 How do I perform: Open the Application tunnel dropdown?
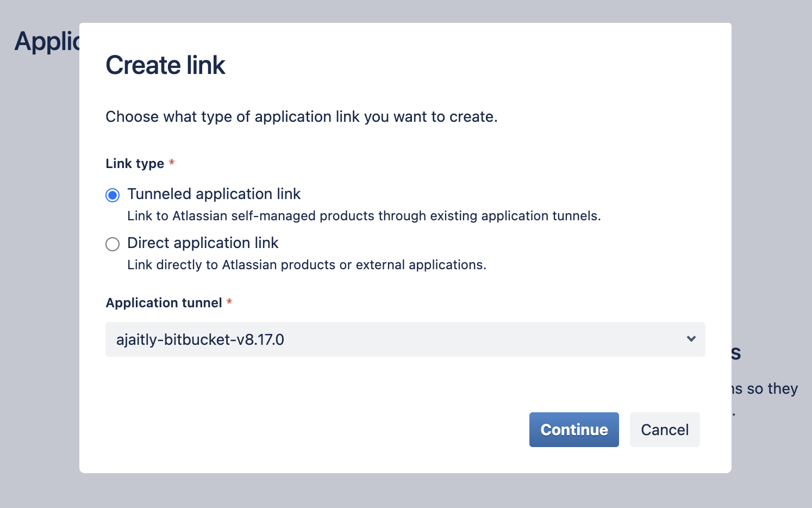[405, 339]
